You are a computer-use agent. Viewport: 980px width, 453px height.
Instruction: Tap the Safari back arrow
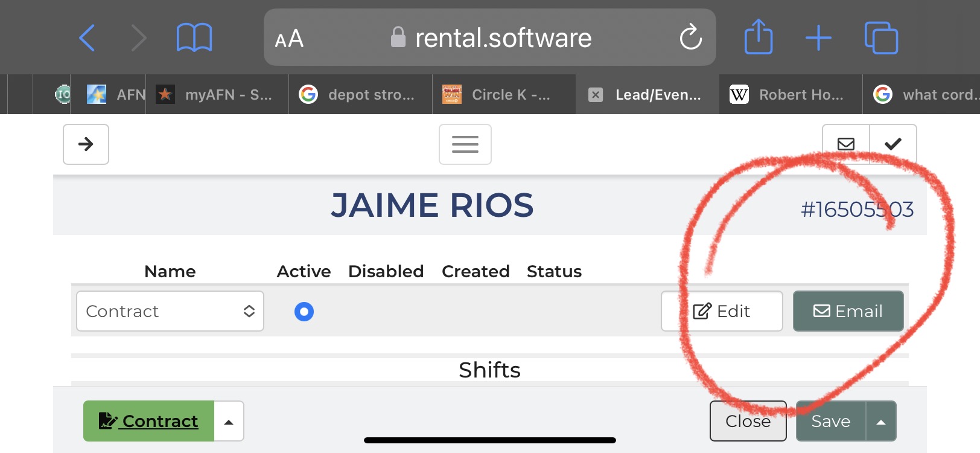87,38
